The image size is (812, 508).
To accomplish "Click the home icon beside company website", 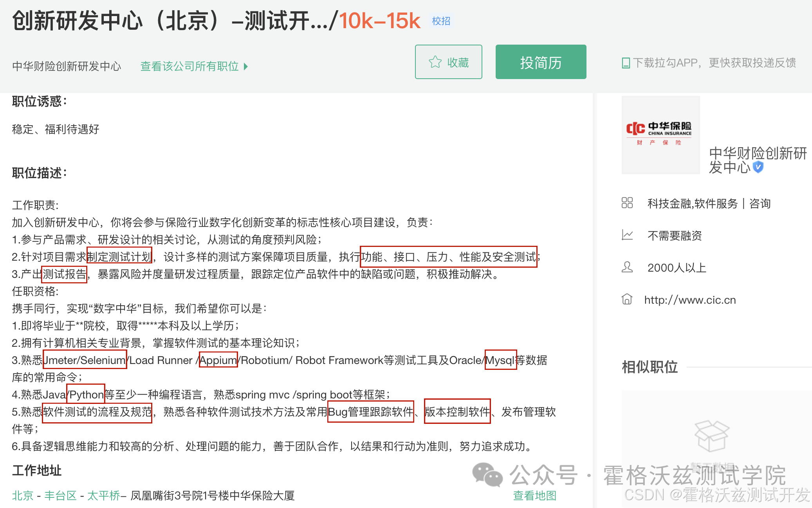I will coord(627,299).
